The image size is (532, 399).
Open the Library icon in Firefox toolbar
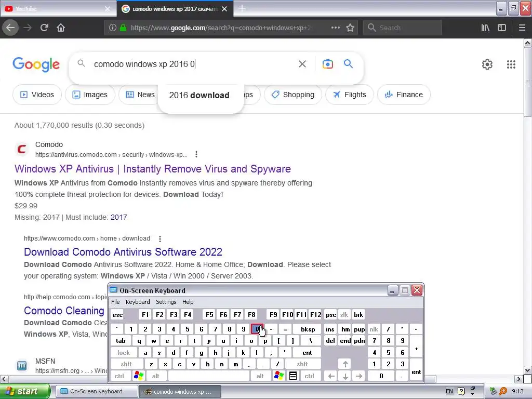pos(485,28)
